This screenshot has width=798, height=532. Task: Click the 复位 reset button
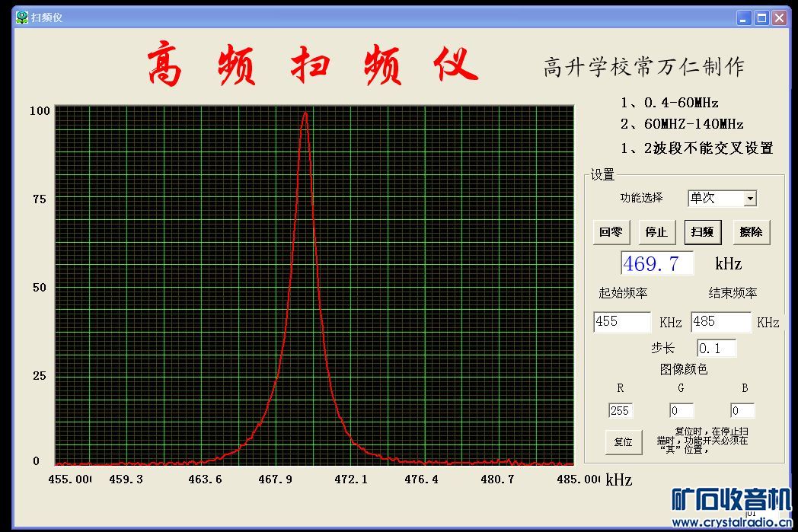tap(623, 441)
